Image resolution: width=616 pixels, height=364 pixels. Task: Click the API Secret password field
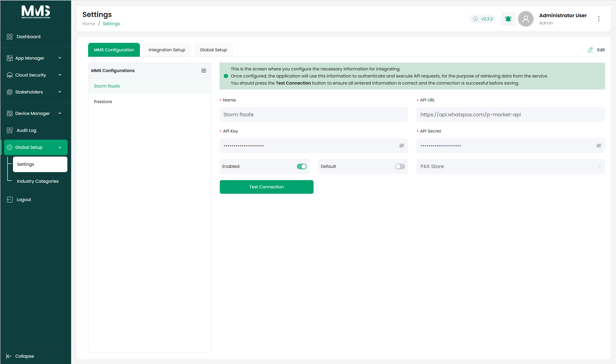[x=510, y=146]
